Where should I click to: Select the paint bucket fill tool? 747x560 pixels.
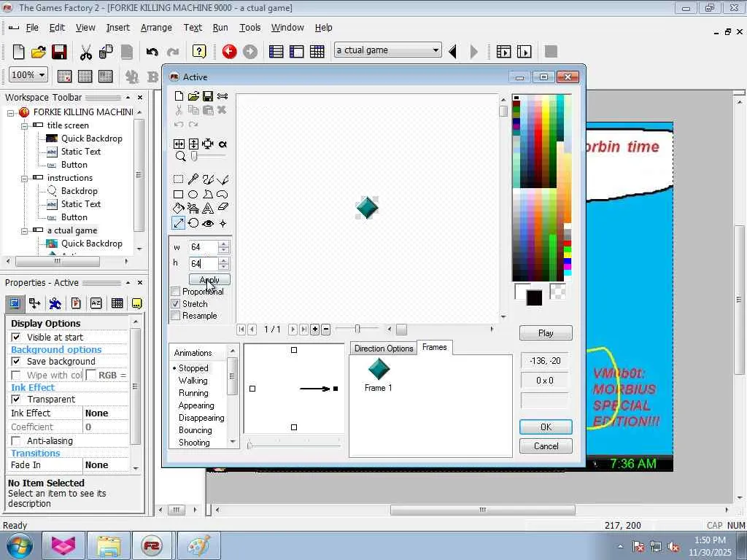[x=178, y=208]
